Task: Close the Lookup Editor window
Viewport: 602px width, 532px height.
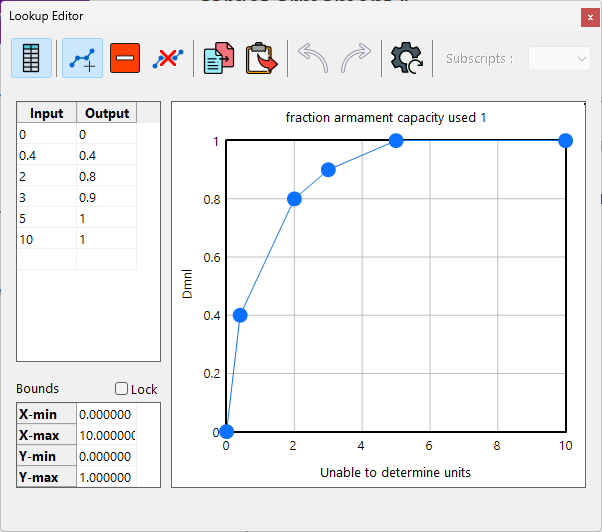Action: tap(586, 16)
